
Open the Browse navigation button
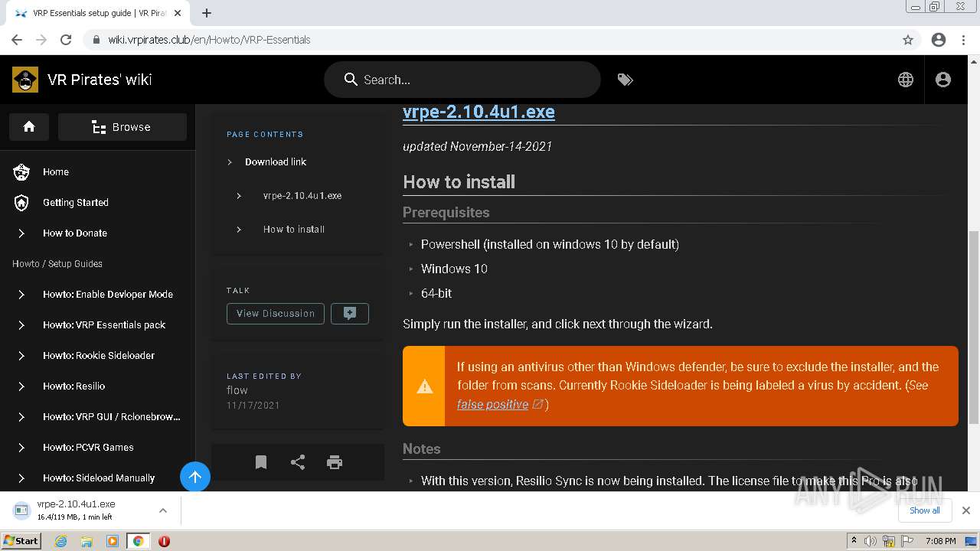pos(122,127)
